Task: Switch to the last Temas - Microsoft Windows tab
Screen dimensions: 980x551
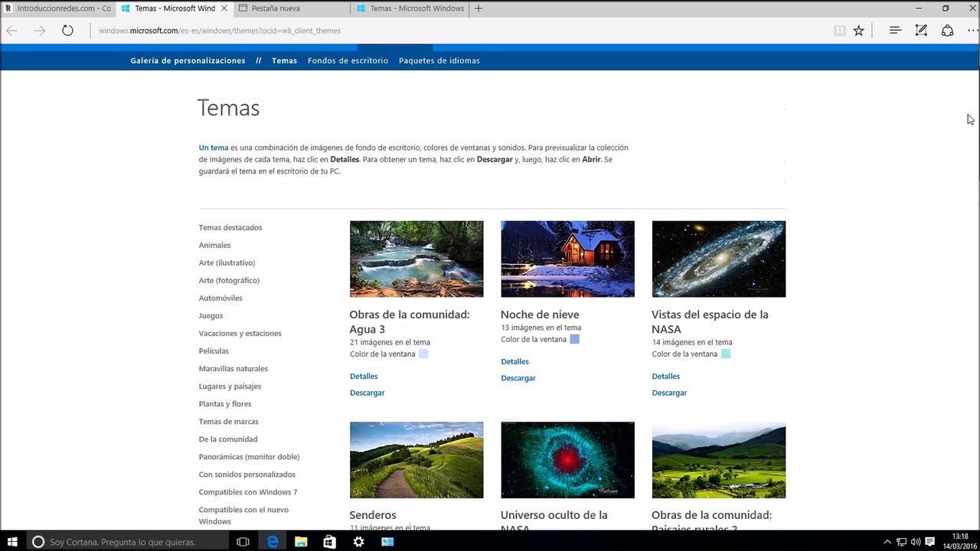Action: (x=409, y=8)
